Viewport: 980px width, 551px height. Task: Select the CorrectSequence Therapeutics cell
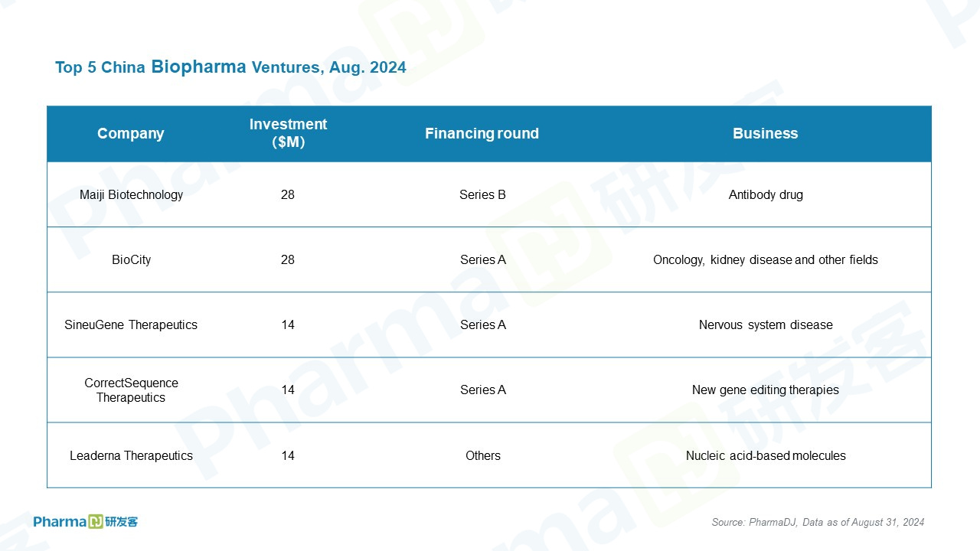(x=131, y=390)
